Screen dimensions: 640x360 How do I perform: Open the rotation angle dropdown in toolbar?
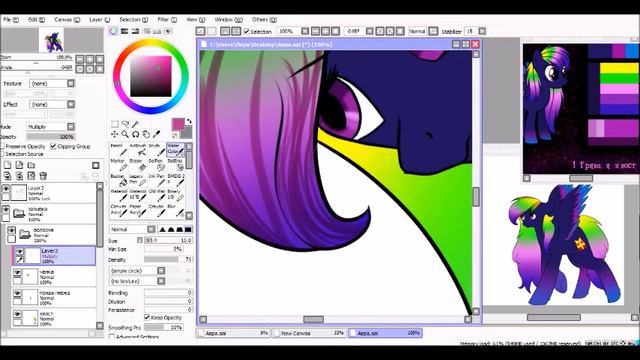(369, 31)
